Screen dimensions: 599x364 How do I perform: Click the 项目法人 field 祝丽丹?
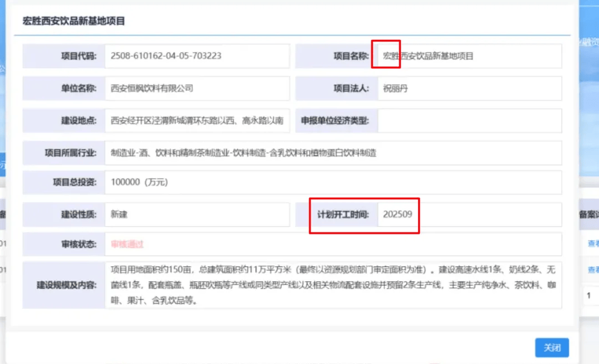(x=470, y=89)
